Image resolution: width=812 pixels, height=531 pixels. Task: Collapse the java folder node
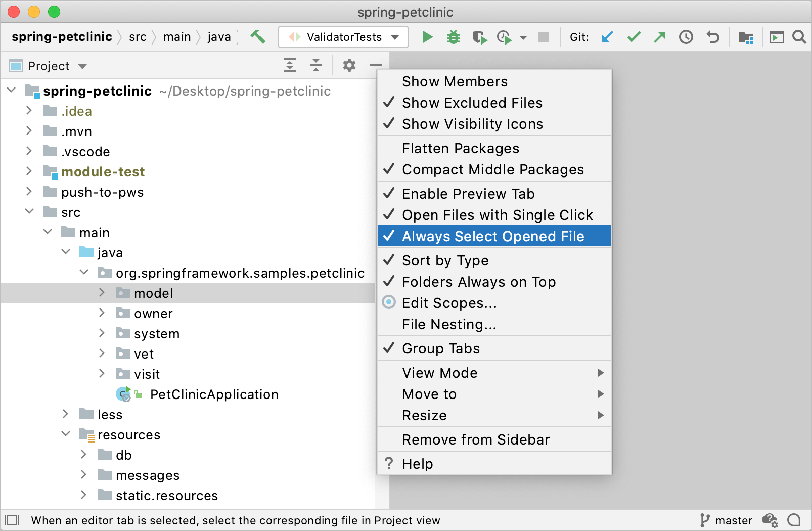tap(66, 252)
